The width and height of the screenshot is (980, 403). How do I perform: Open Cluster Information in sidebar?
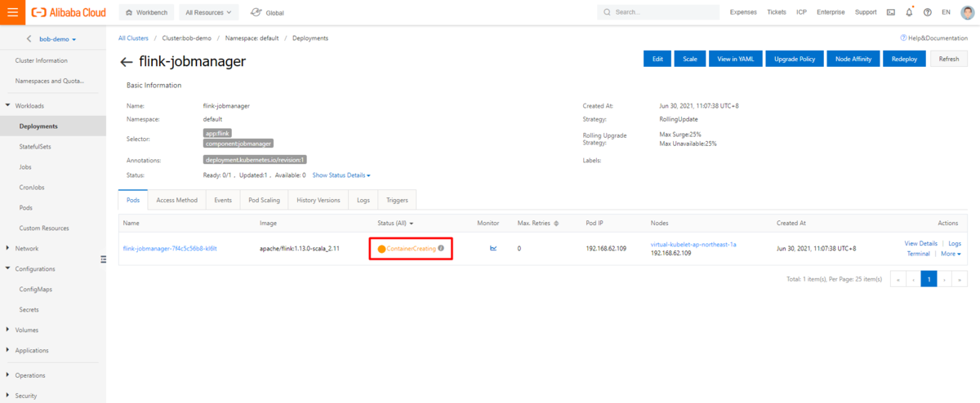click(42, 60)
